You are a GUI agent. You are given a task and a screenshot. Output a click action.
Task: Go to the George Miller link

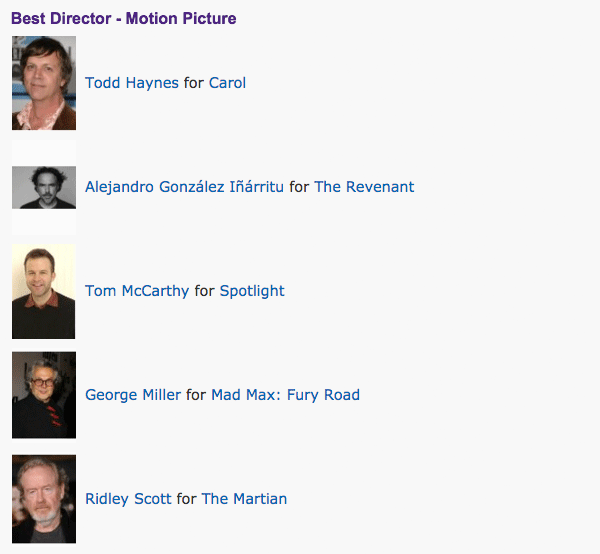click(133, 395)
